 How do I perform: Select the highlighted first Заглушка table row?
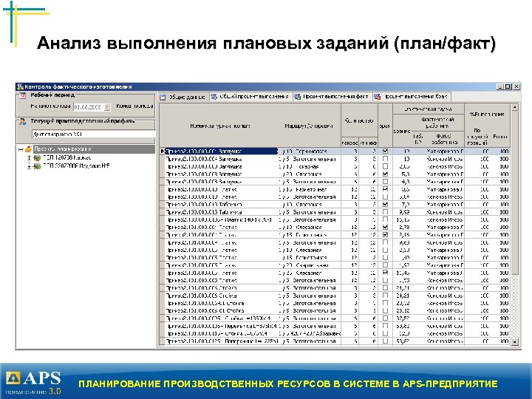(336, 151)
